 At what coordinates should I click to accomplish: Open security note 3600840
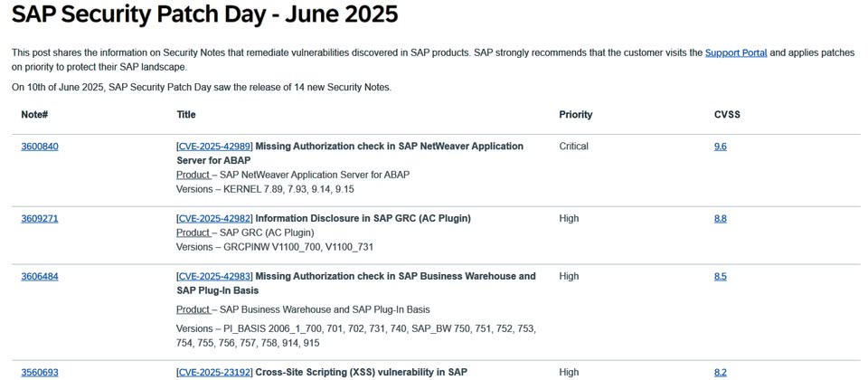pos(40,147)
